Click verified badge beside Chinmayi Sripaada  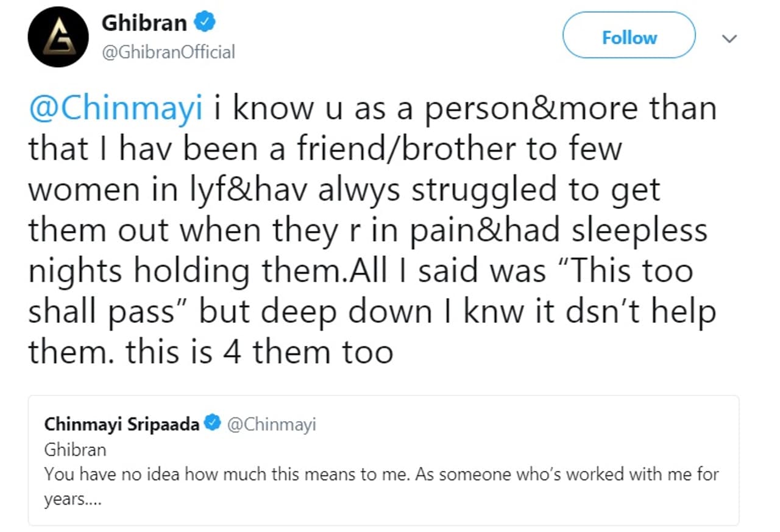click(213, 424)
